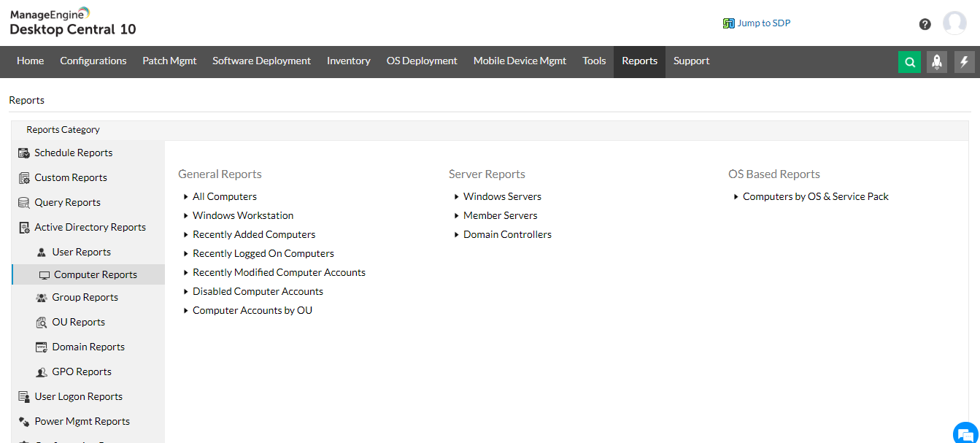Click the green search icon
The height and width of the screenshot is (443, 980).
[909, 62]
